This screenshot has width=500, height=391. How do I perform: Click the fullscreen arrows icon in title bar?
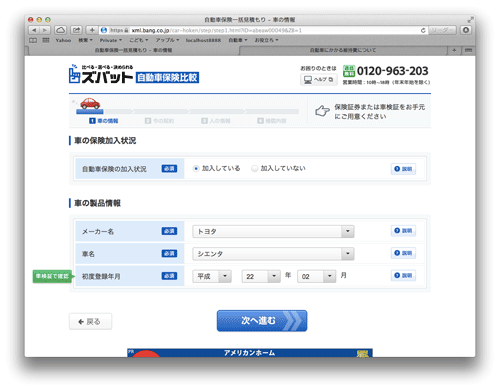click(470, 20)
